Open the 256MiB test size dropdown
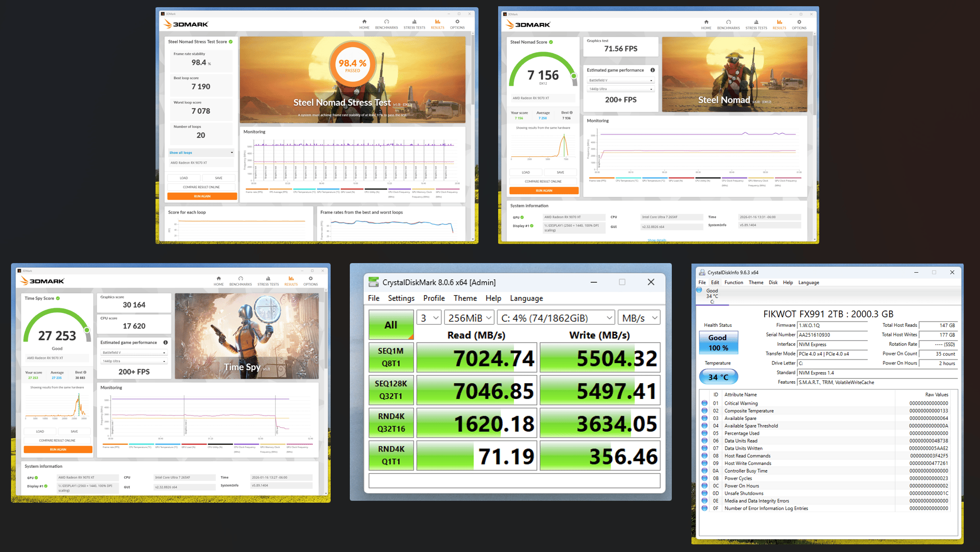 point(469,318)
